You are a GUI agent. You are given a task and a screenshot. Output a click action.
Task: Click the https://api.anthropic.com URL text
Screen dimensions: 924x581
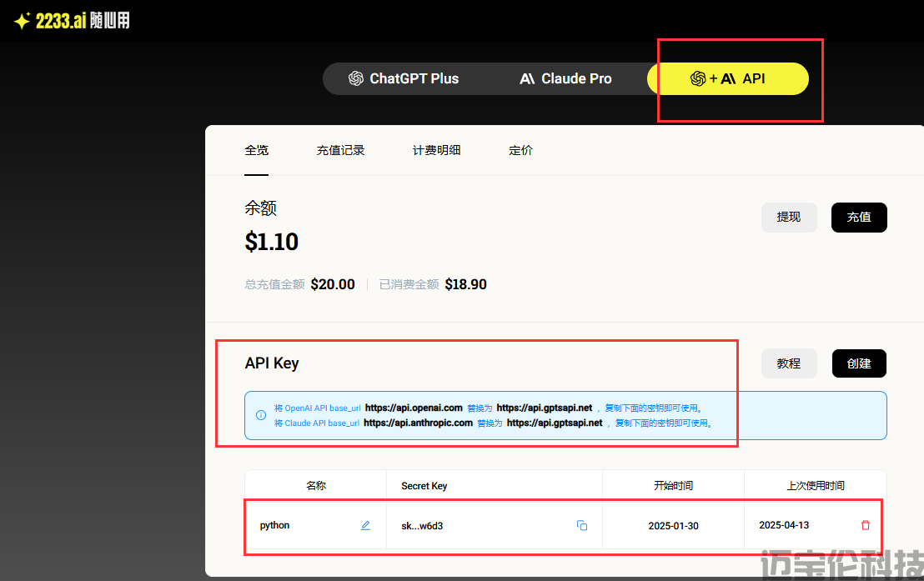[419, 423]
